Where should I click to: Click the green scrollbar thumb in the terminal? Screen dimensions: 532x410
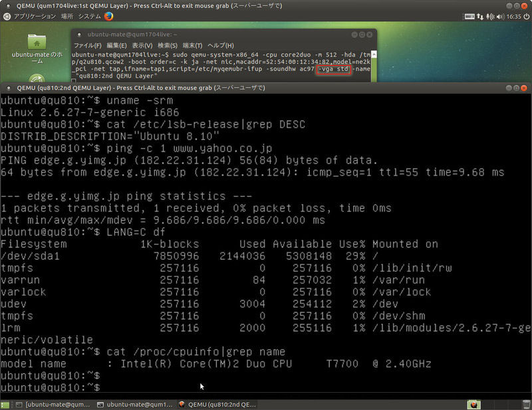click(x=374, y=70)
